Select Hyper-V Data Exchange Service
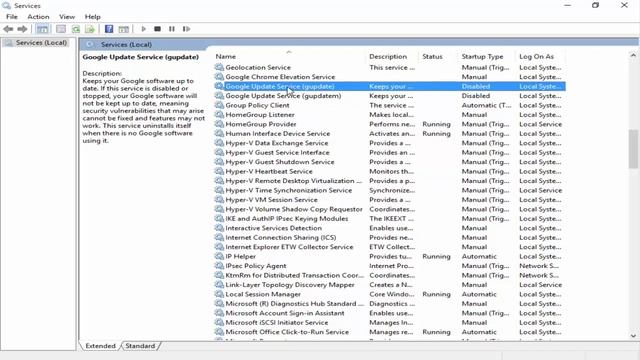The width and height of the screenshot is (640, 360). pos(389,143)
